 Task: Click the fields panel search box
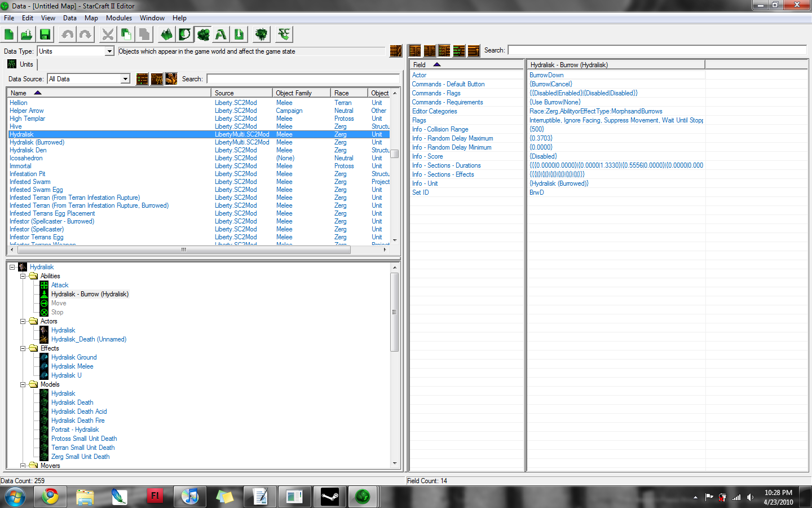[x=657, y=50]
